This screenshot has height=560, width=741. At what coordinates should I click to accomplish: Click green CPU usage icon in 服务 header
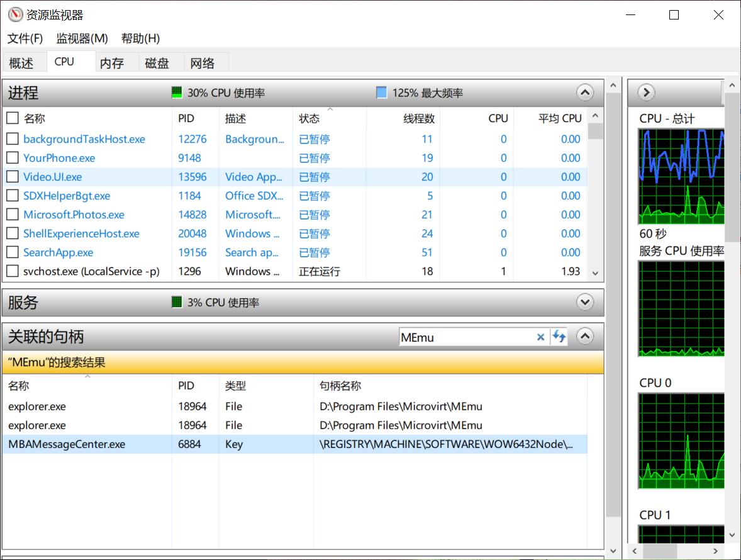[x=177, y=303]
